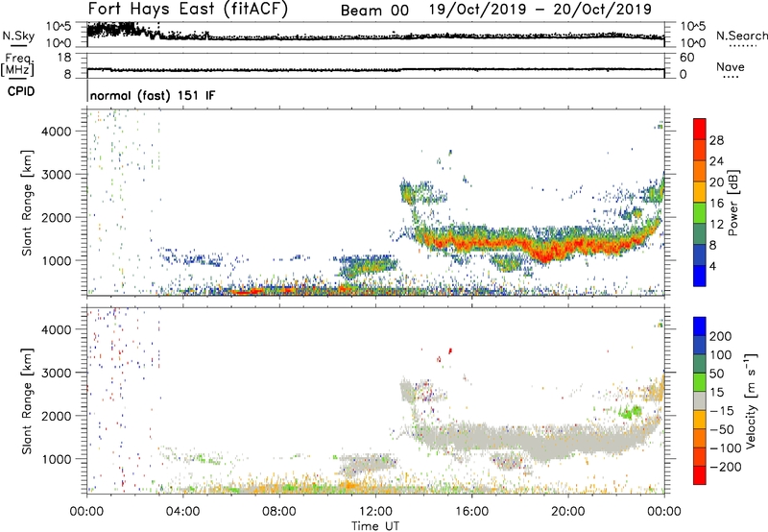Click the '08:00' time tick label
This screenshot has width=768, height=532.
(x=279, y=512)
